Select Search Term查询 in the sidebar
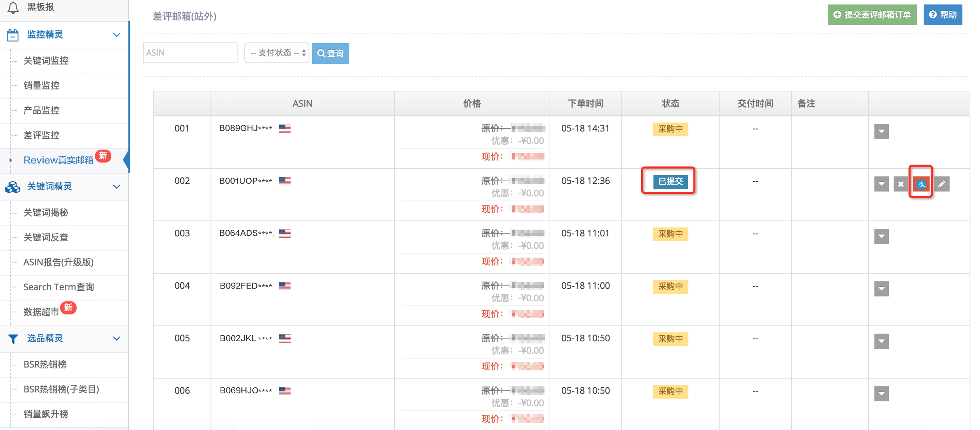Image resolution: width=980 pixels, height=430 pixels. (x=58, y=287)
